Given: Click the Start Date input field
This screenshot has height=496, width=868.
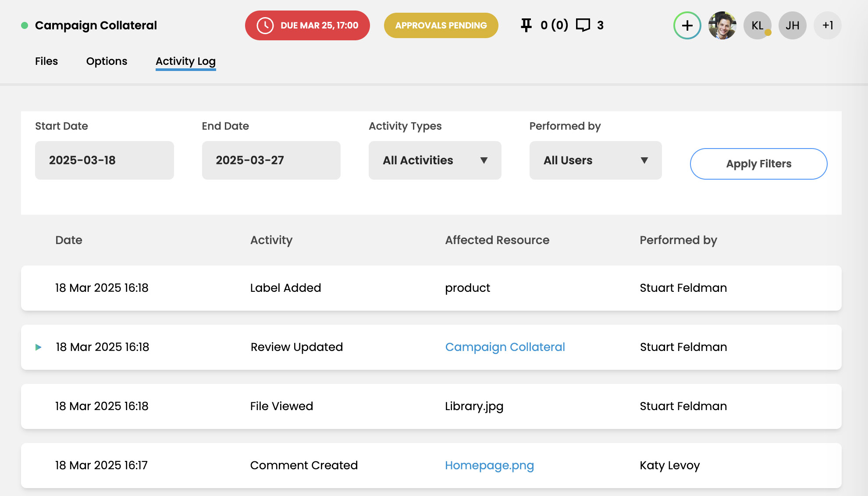Looking at the screenshot, I should (104, 160).
